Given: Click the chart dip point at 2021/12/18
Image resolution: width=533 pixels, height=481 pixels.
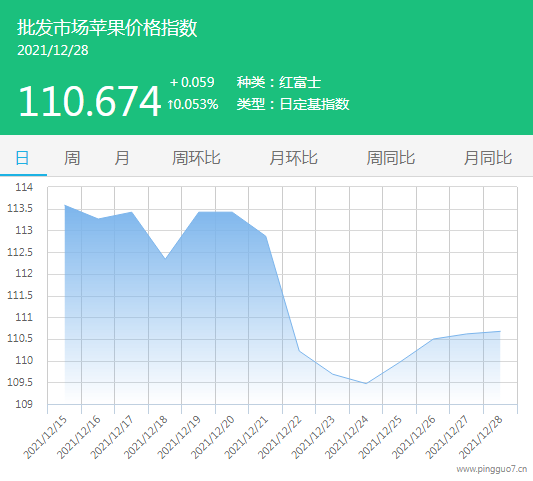Looking at the screenshot, I should 165,259.
